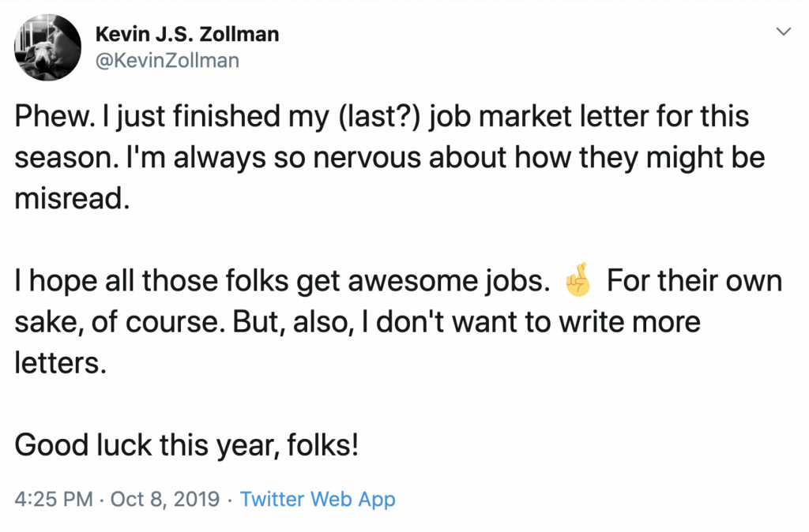
Task: Click the @KevinZollman handle
Action: click(x=166, y=60)
